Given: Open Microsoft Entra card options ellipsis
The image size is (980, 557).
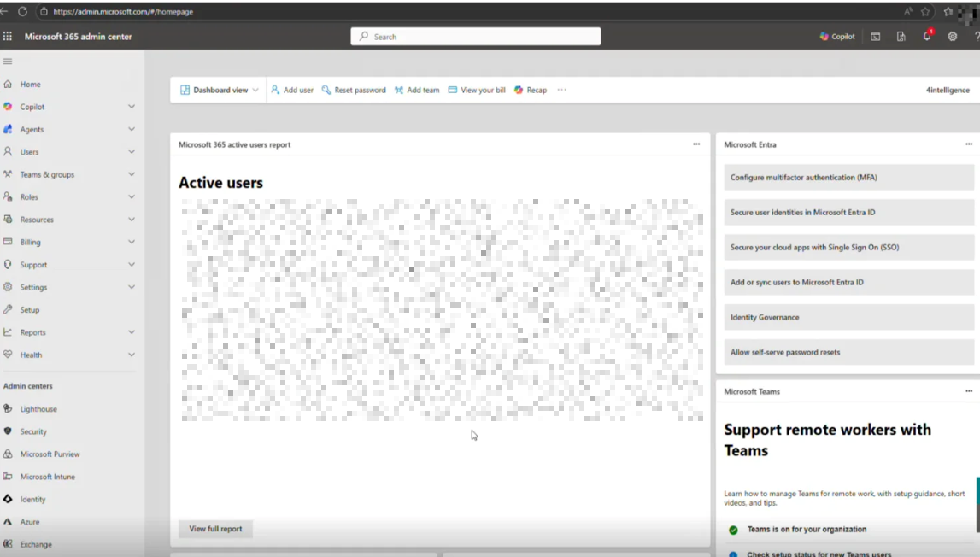Looking at the screenshot, I should [969, 144].
